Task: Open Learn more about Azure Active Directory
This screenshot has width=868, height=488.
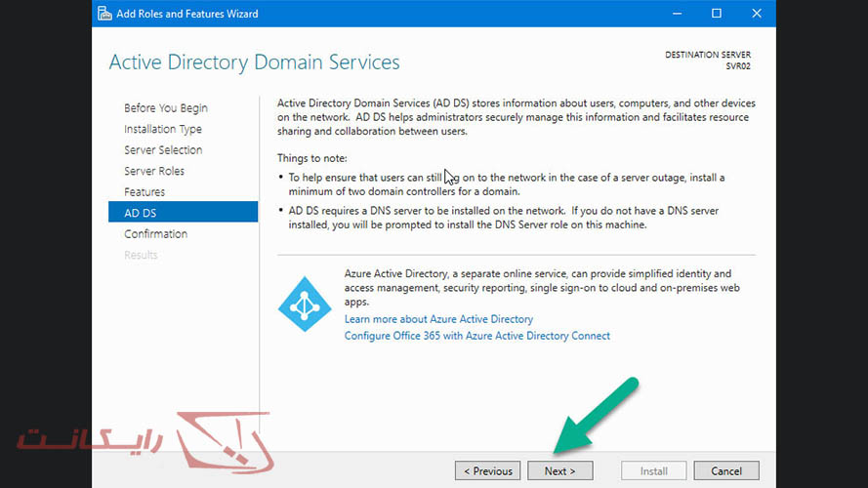Action: coord(438,319)
